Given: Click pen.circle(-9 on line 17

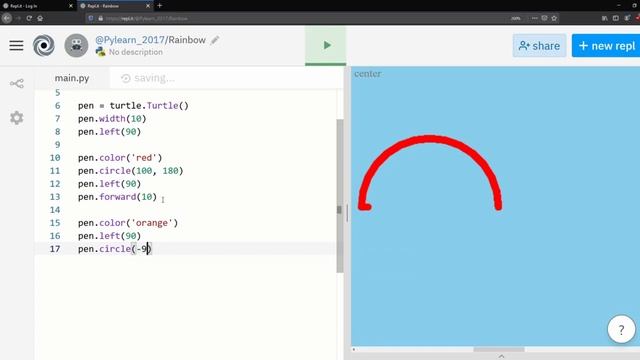Looking at the screenshot, I should (114, 249).
